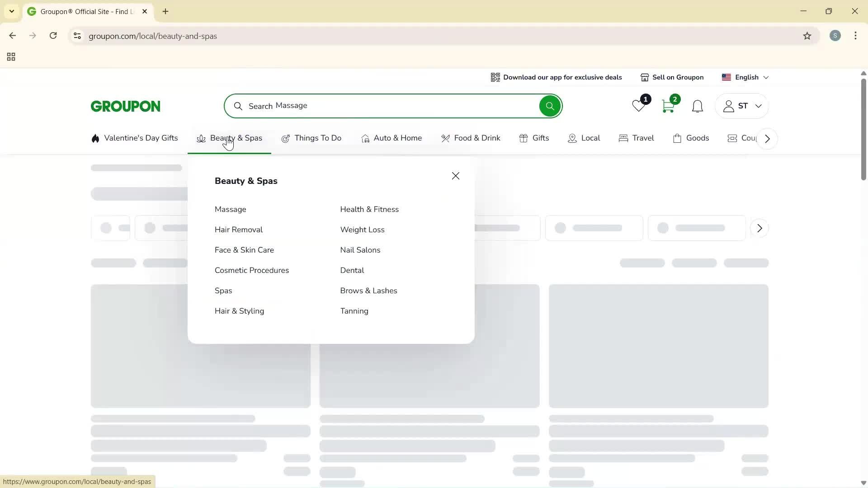Select the Food & Drink category icon

tap(446, 138)
